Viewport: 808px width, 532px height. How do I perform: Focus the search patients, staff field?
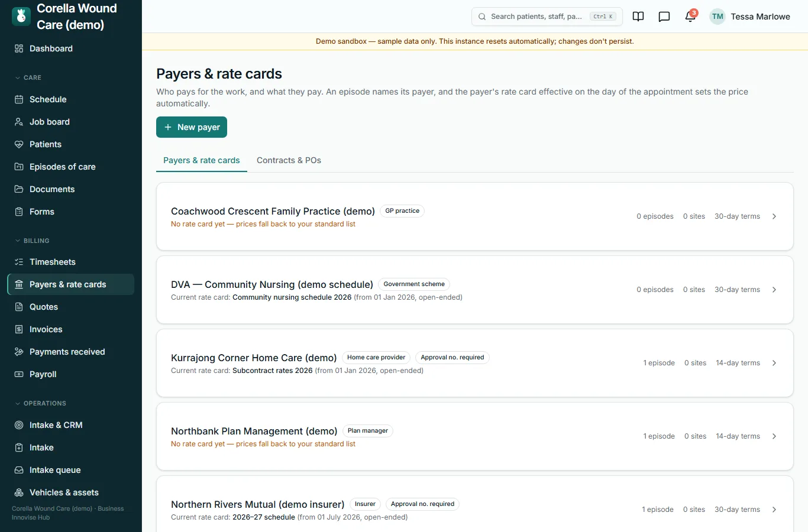pos(547,17)
